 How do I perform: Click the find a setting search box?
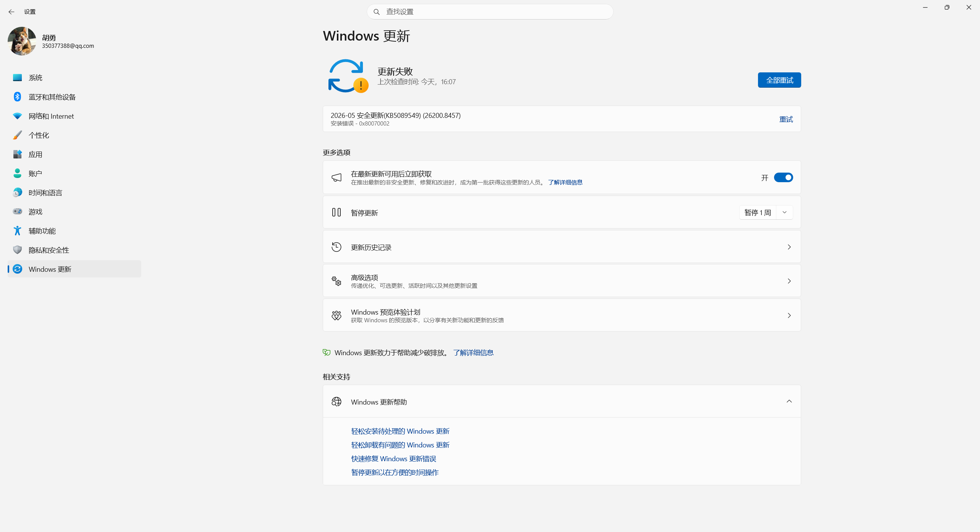point(490,12)
